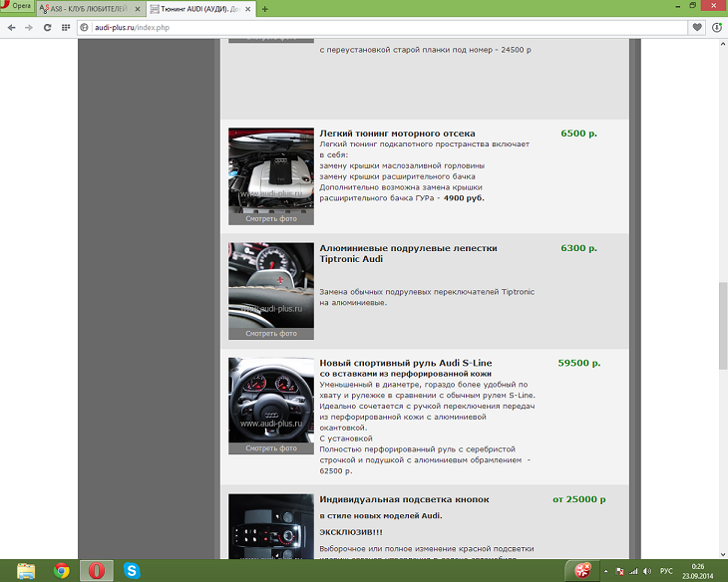Switch keyboard language РУС indicator
Viewport: 728px width, 582px height.
[x=667, y=571]
